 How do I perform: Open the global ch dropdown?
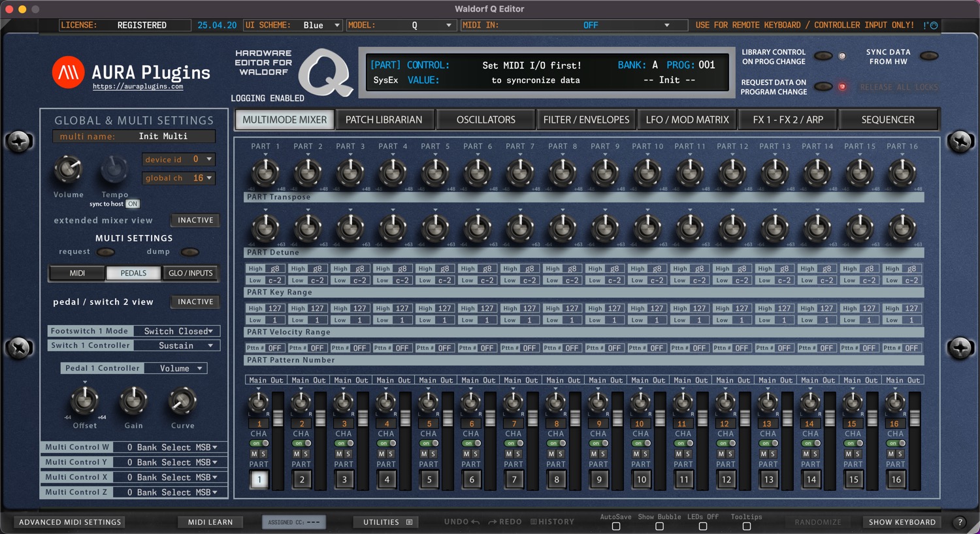179,178
